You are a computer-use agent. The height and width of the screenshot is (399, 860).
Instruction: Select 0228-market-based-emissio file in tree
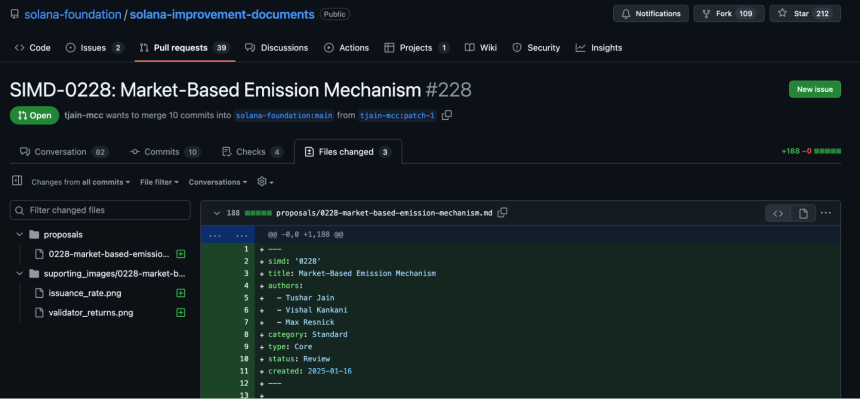109,254
